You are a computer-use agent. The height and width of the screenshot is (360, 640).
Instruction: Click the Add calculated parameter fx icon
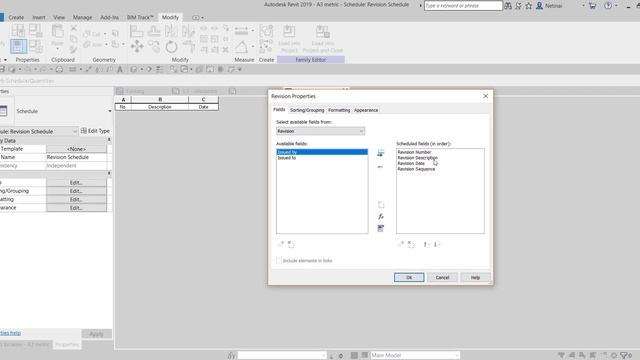[x=380, y=217]
